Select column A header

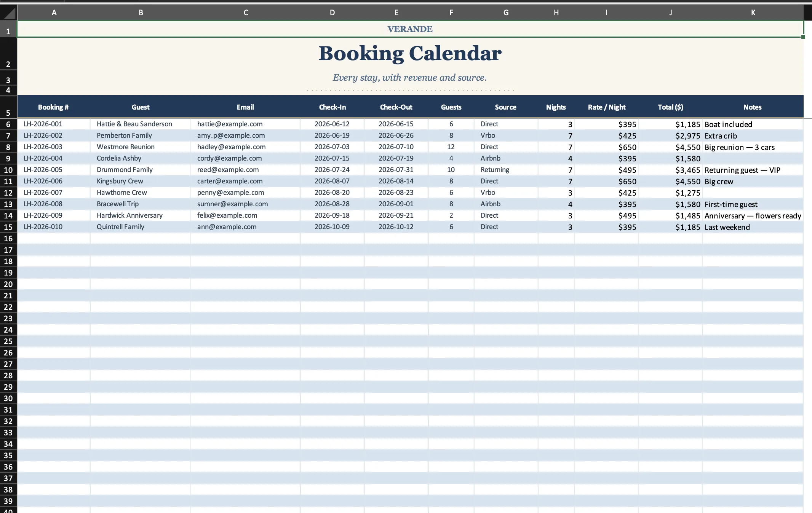54,13
